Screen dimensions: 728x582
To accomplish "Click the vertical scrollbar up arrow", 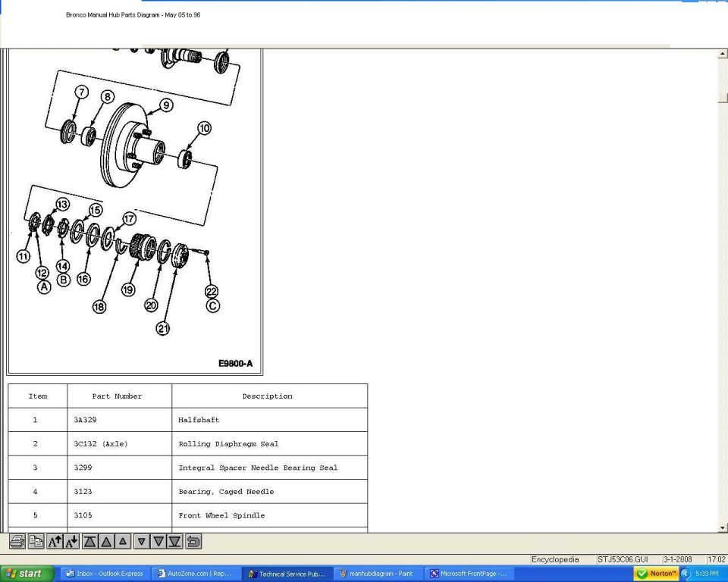I will tap(723, 53).
